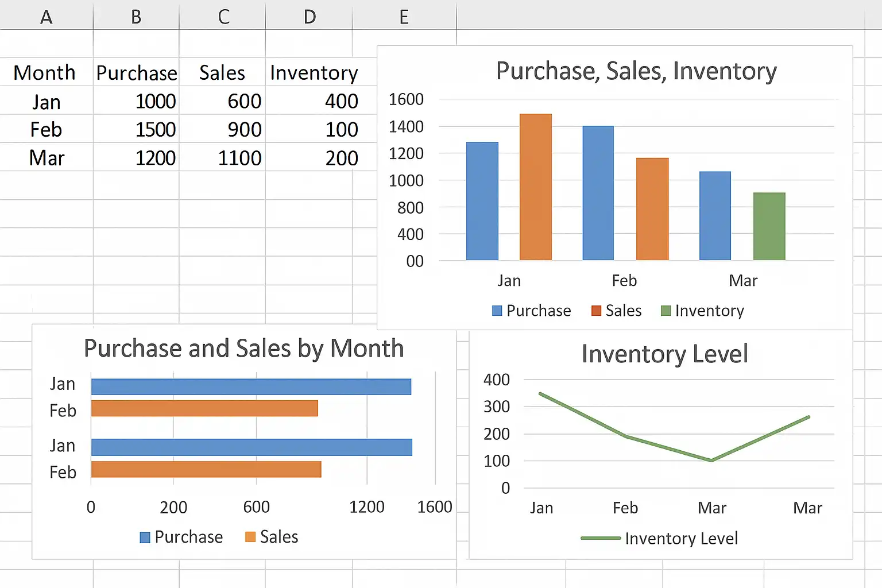Click the Month header cell
The image size is (882, 588).
(45, 73)
